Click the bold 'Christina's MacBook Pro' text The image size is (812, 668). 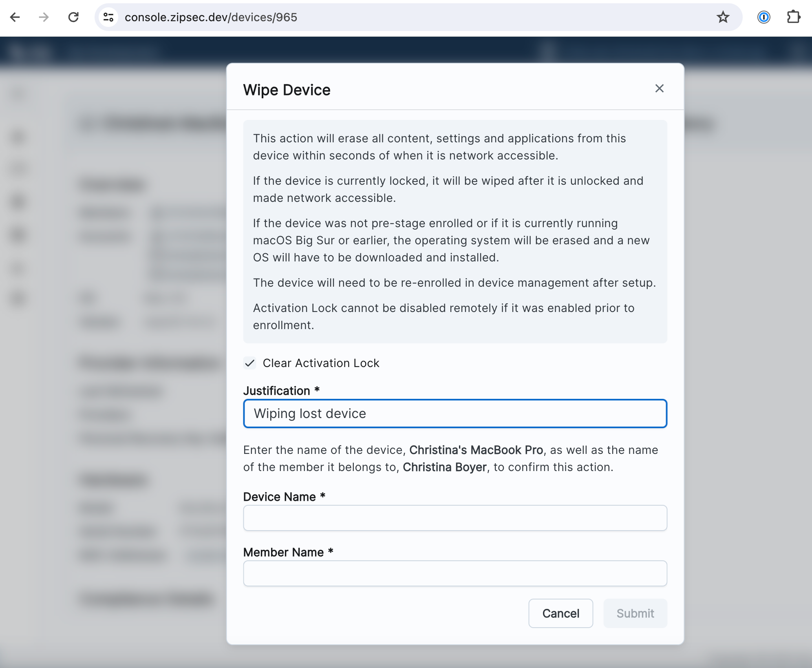pos(476,450)
